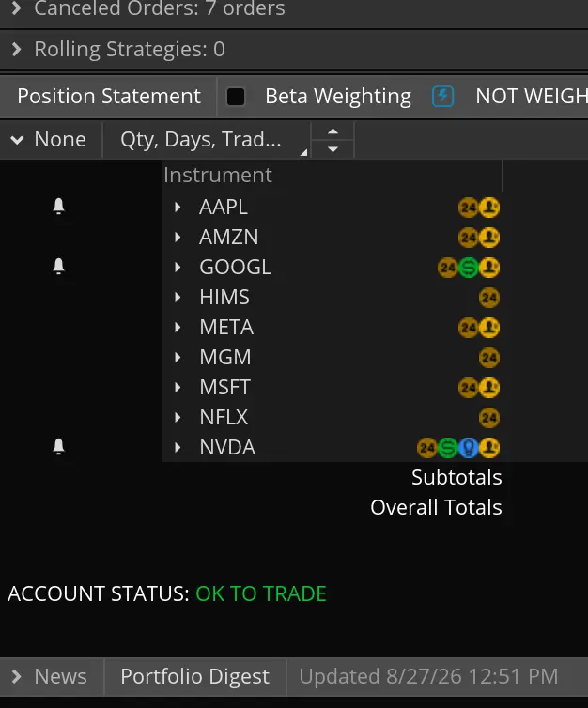Click the green dollar icon on GOOGL row
This screenshot has height=708, width=588.
coord(469,268)
